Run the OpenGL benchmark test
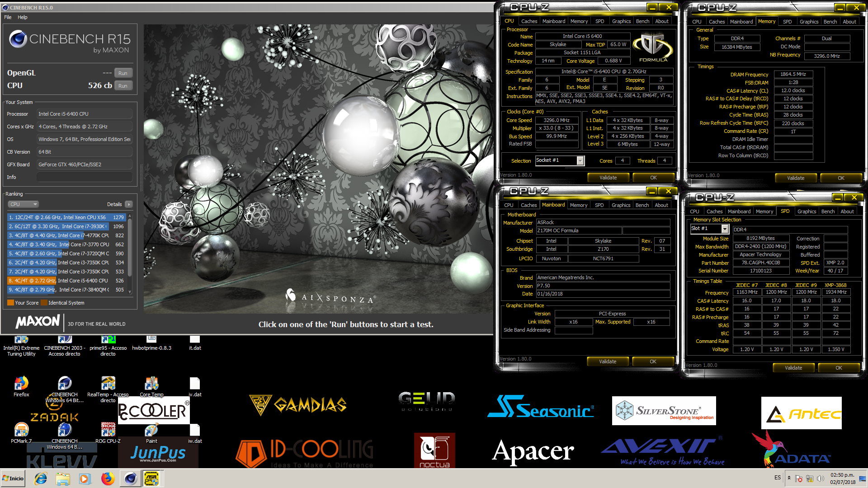868x488 pixels. click(x=123, y=73)
